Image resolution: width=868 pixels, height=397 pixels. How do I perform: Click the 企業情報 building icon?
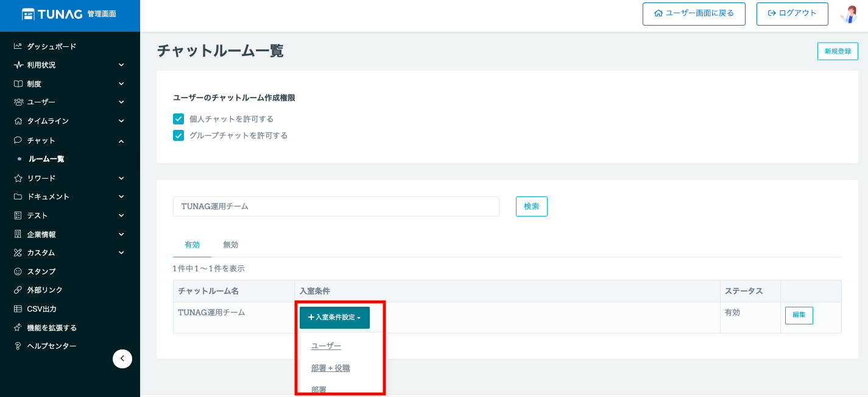pos(18,234)
